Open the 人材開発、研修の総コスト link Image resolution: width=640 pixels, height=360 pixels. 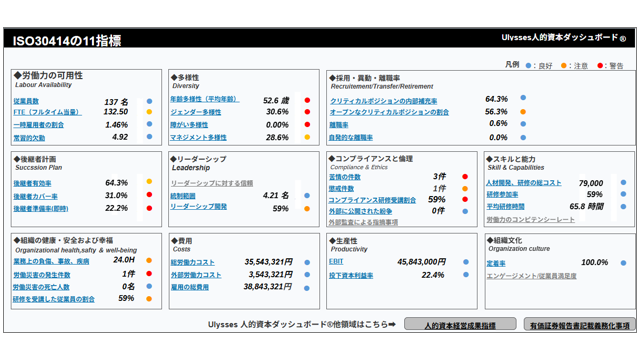[524, 183]
